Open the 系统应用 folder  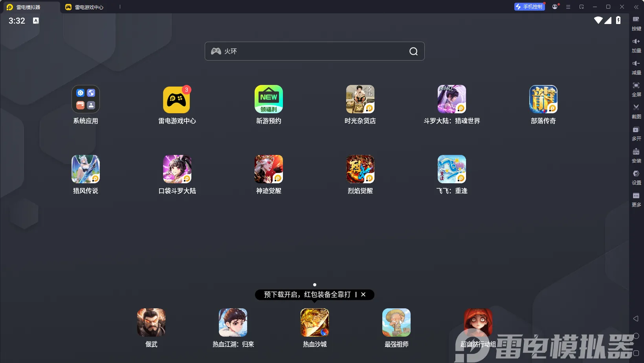tap(86, 99)
